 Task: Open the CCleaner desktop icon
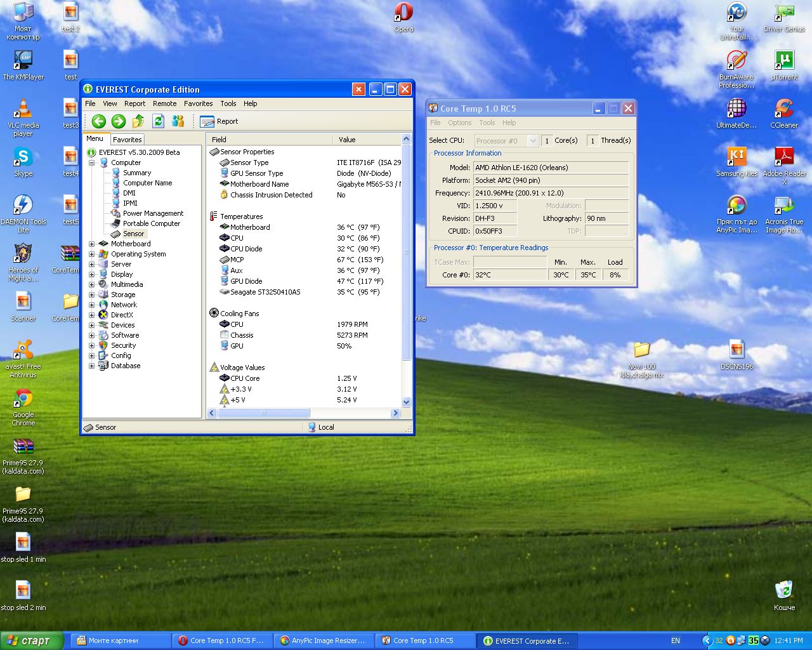coord(784,109)
